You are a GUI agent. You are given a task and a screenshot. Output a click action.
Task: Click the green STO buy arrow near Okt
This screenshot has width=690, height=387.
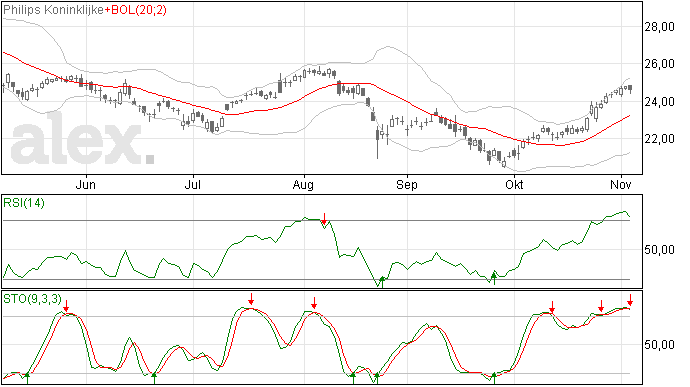[494, 378]
